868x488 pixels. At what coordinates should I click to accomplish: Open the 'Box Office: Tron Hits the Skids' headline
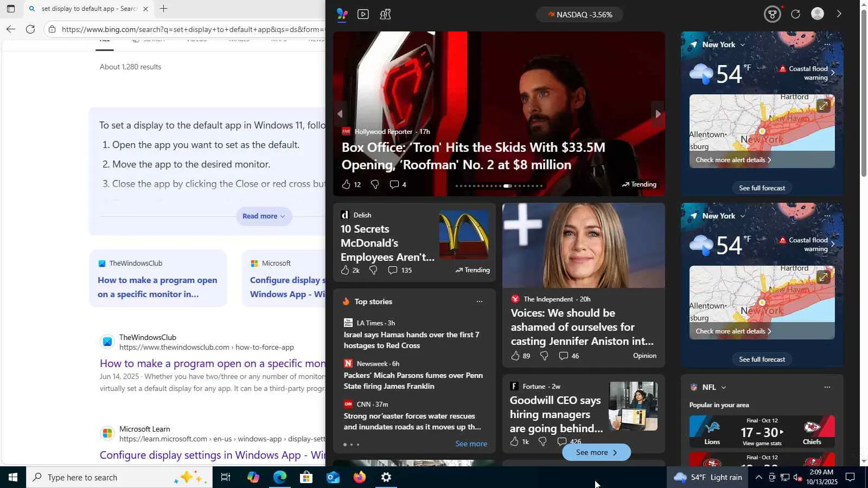coord(474,156)
